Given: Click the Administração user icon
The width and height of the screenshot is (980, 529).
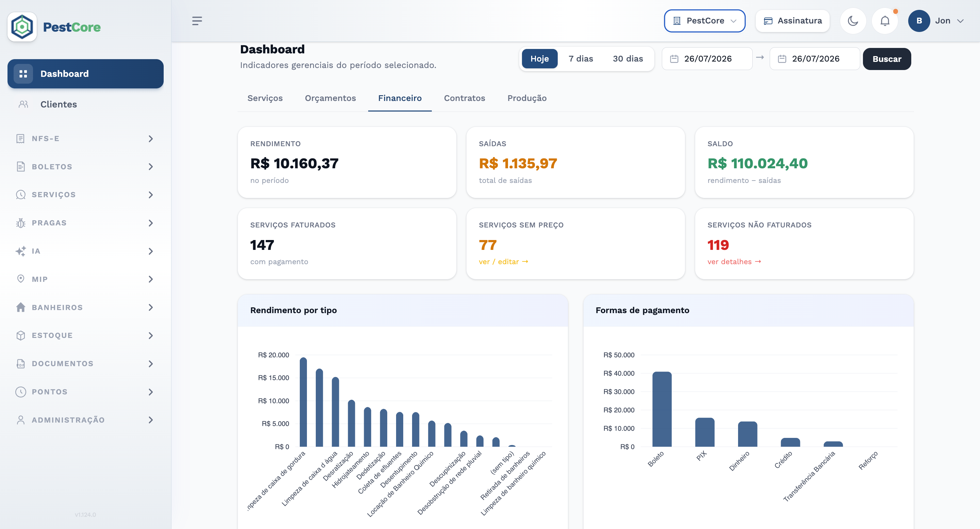Looking at the screenshot, I should pos(20,420).
